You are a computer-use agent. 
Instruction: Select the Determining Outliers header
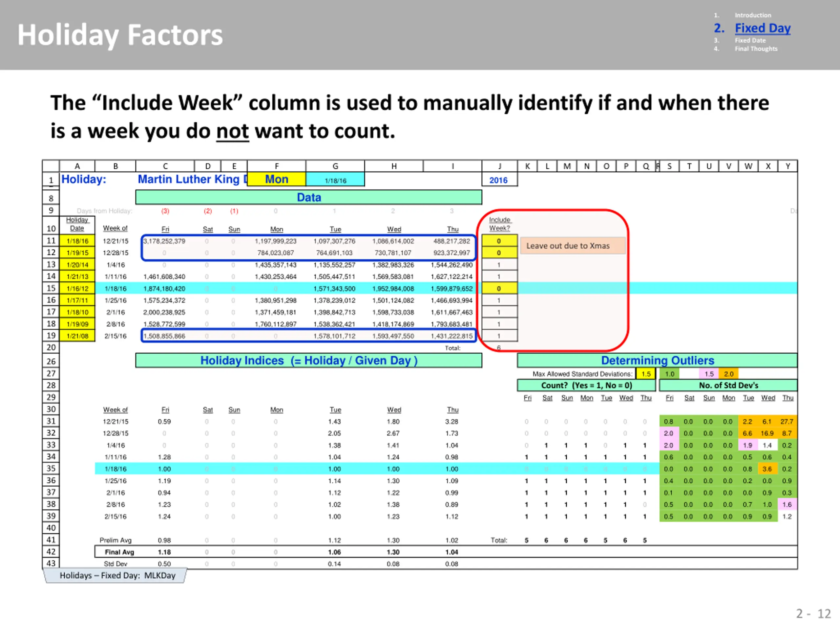[657, 360]
